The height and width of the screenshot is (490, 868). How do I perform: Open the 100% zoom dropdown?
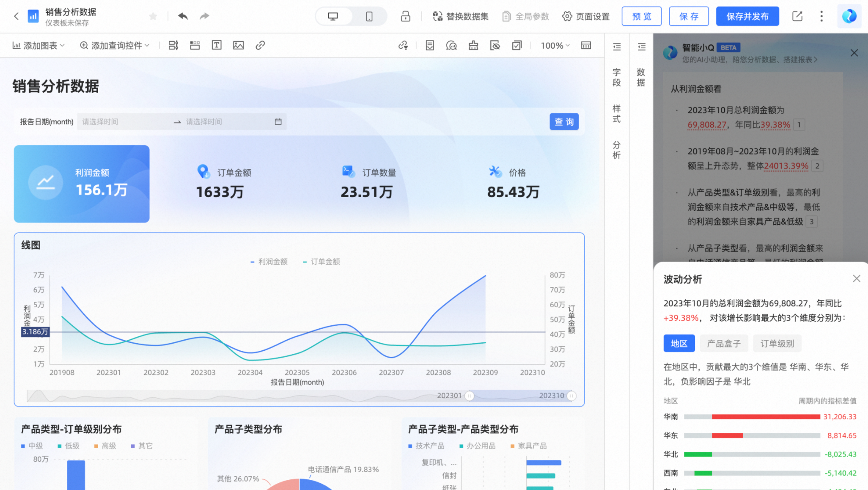pyautogui.click(x=555, y=45)
